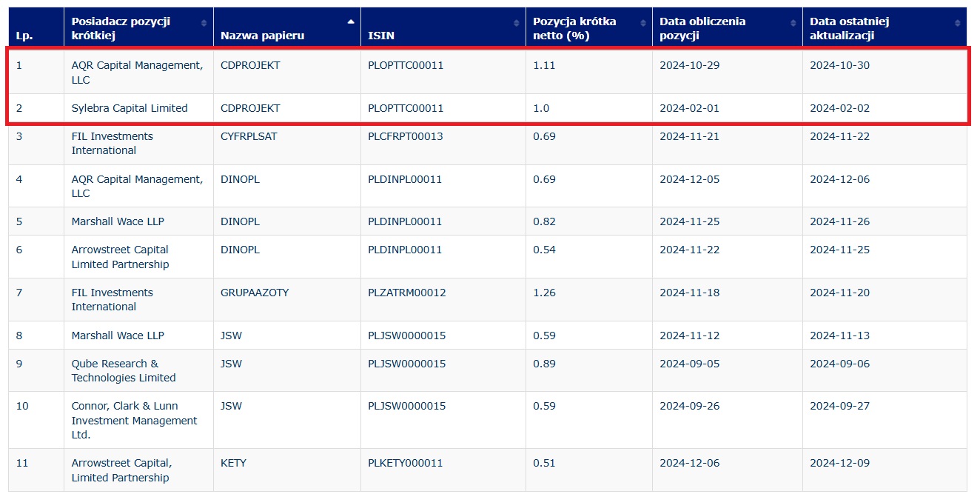Click the update date 2024-12-09
Screen dimensions: 980x494
point(840,463)
